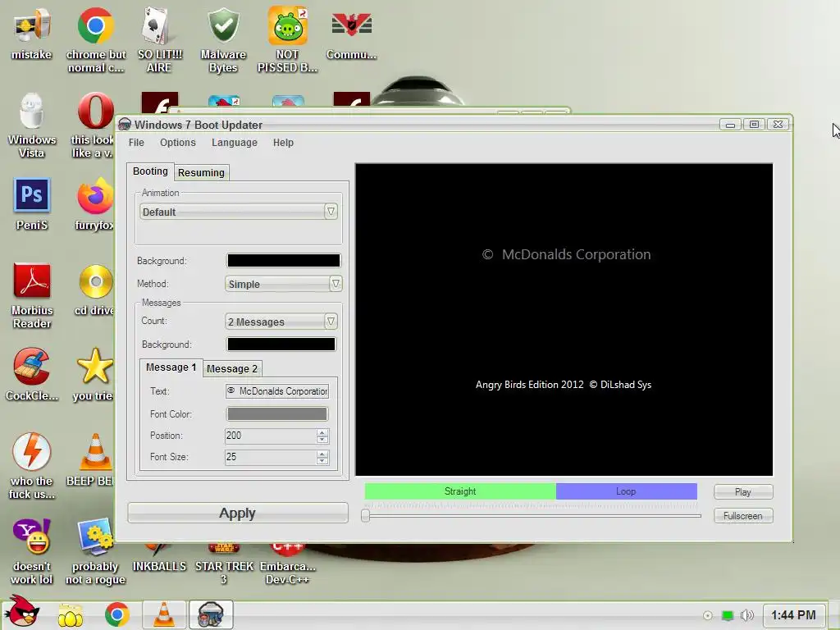Decrease Font Size with down arrow
Viewport: 840px width, 630px height.
click(x=322, y=461)
